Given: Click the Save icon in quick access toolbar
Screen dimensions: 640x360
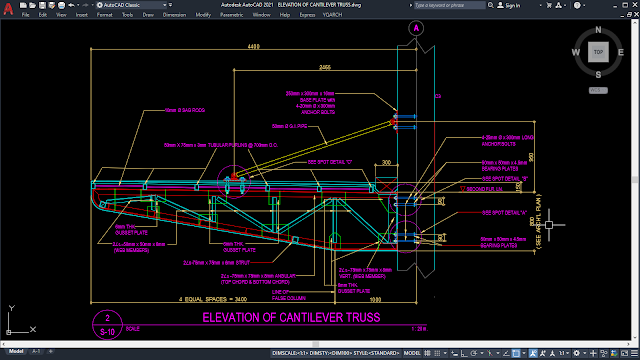Looking at the screenshot, I should click(42, 5).
